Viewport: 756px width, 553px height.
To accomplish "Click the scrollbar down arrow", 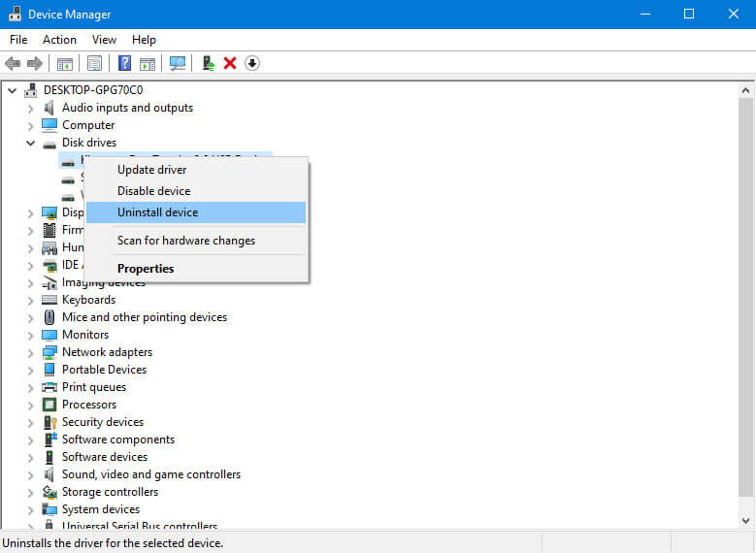I will pos(746,520).
